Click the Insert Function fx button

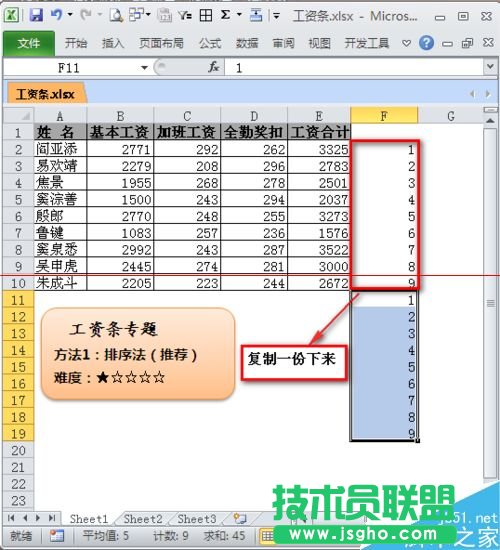pos(214,67)
